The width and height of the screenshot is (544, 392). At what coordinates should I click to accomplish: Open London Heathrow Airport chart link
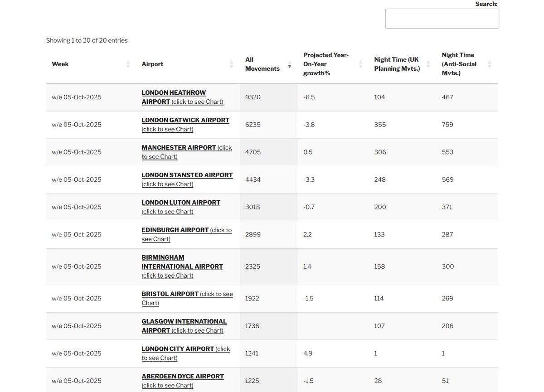[x=182, y=97]
